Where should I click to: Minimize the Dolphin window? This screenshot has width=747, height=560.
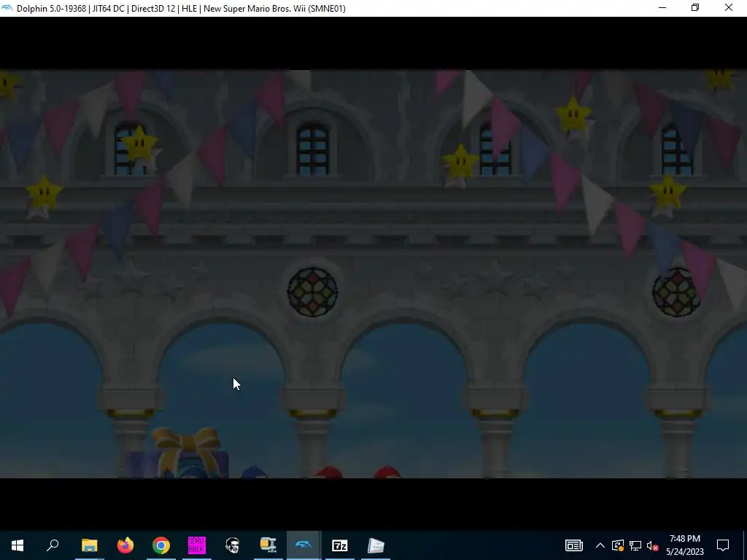tap(662, 7)
